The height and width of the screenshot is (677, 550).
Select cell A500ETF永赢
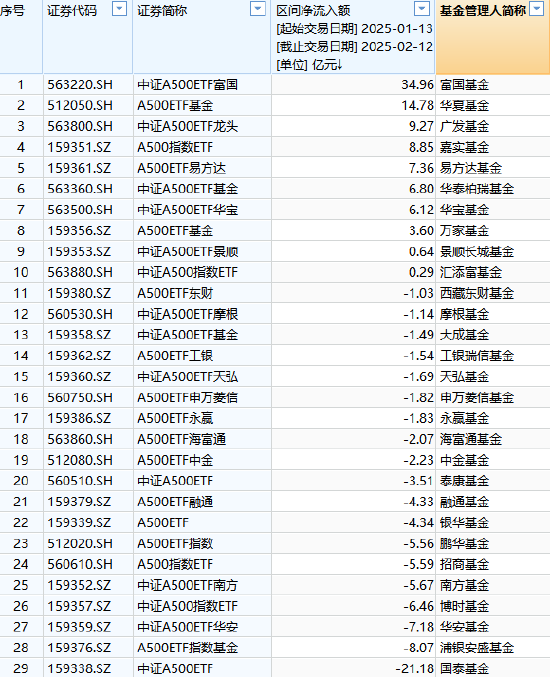(x=202, y=418)
